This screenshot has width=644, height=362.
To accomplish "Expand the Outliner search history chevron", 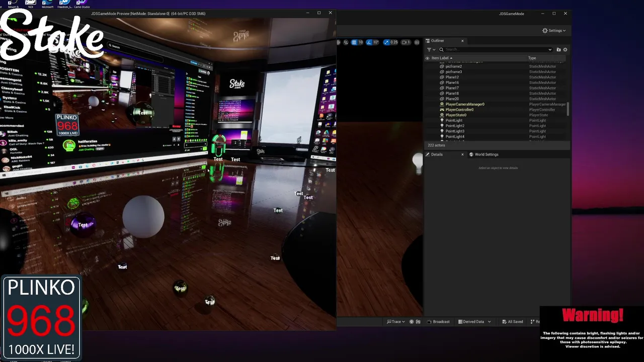I will pyautogui.click(x=550, y=49).
